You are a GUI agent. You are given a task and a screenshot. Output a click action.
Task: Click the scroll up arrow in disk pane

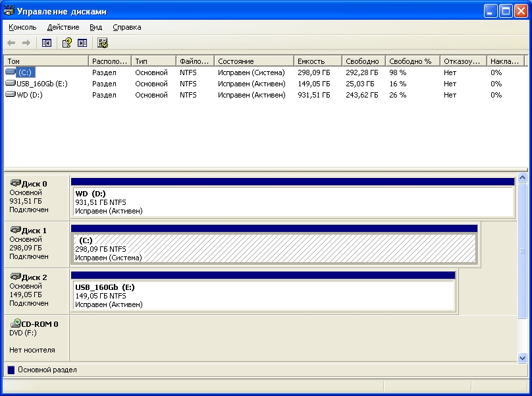click(522, 177)
